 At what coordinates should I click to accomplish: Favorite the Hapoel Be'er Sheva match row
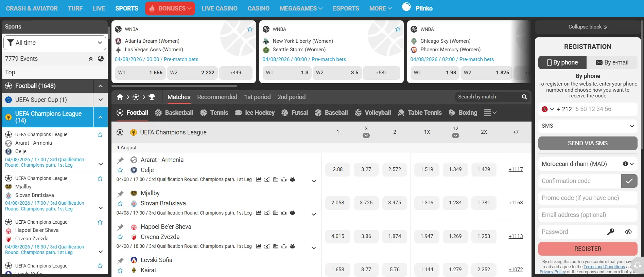[x=120, y=237]
